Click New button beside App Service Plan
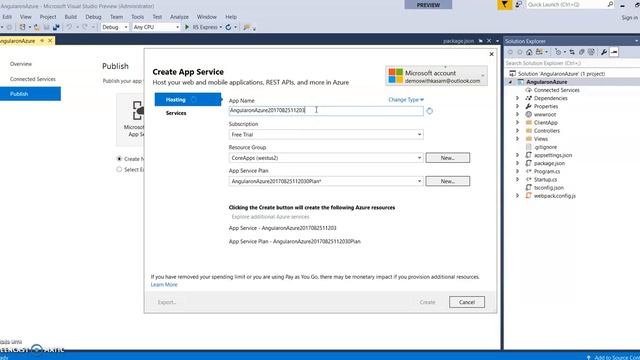The image size is (640, 360). coord(447,181)
